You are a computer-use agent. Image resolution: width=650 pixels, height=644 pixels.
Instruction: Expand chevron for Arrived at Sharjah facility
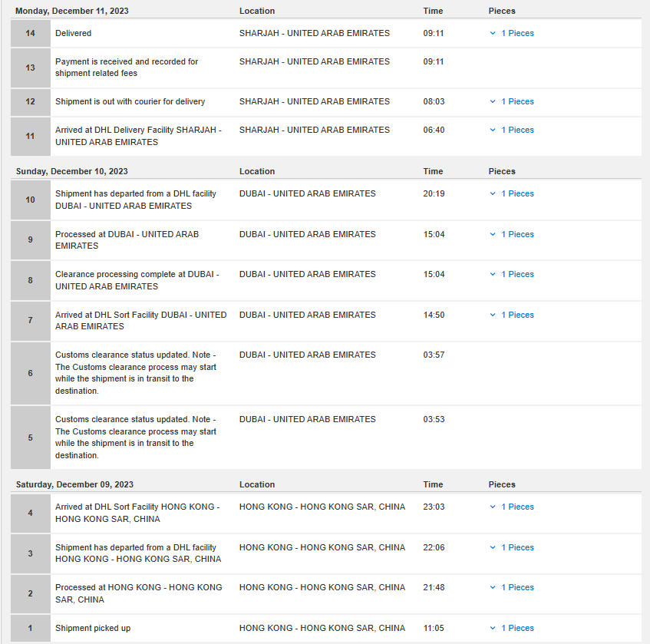pos(493,130)
